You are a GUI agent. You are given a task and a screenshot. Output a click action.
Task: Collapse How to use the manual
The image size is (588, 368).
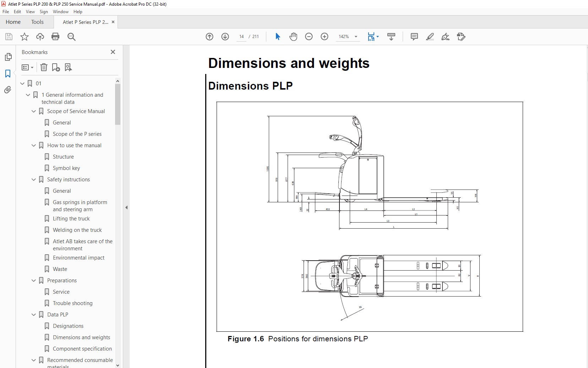click(x=34, y=145)
